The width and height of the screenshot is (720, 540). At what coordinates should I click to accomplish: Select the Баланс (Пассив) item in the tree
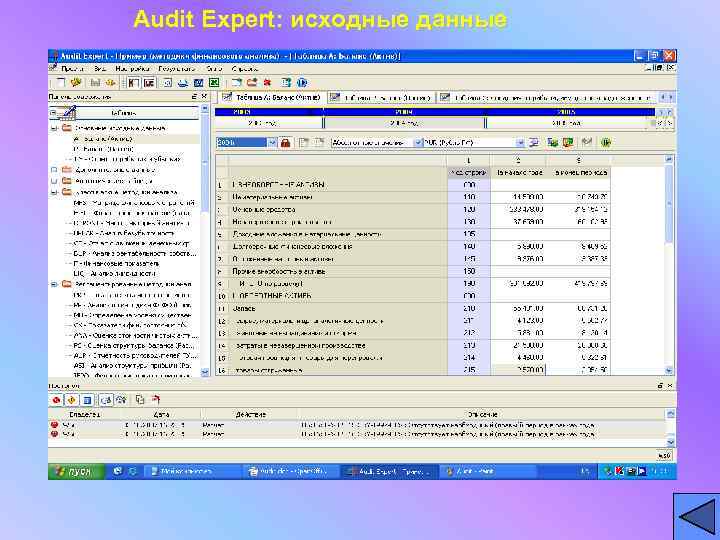click(x=104, y=149)
